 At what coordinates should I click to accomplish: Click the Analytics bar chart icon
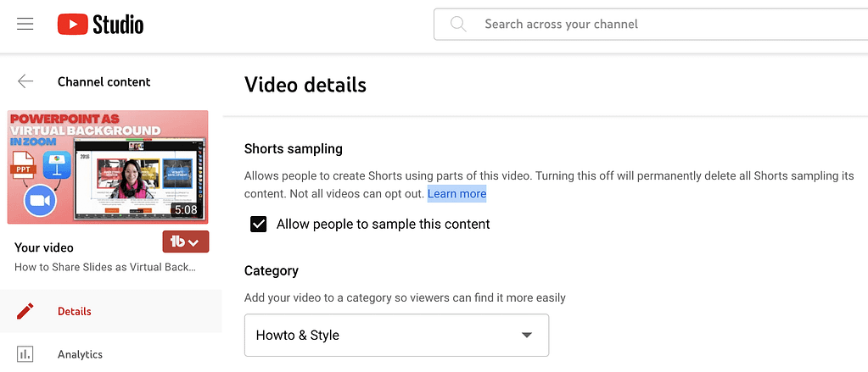coord(25,354)
